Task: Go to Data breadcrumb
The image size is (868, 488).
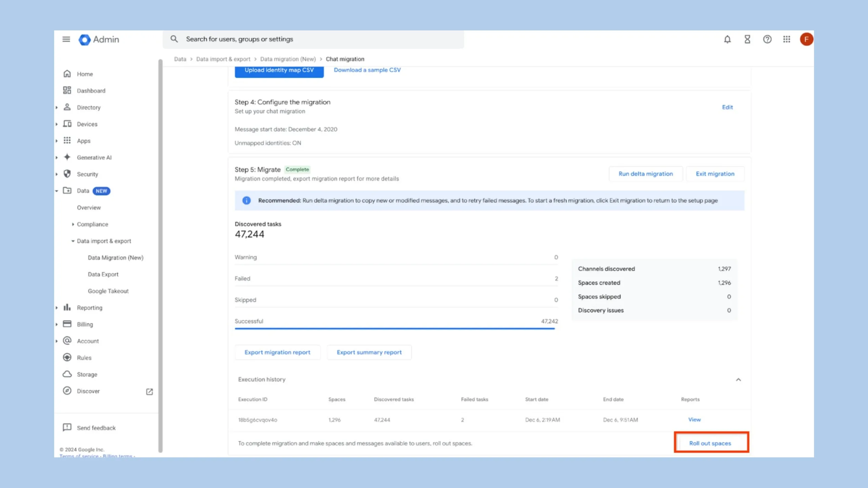Action: (x=180, y=59)
